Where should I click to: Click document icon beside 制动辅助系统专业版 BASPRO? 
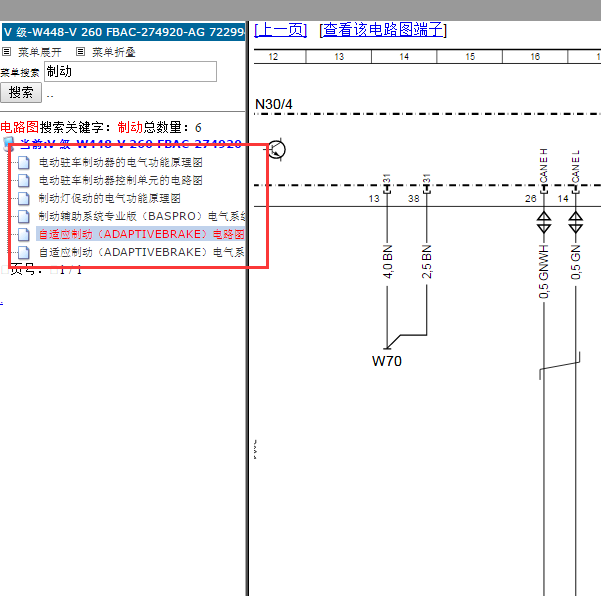[x=24, y=216]
